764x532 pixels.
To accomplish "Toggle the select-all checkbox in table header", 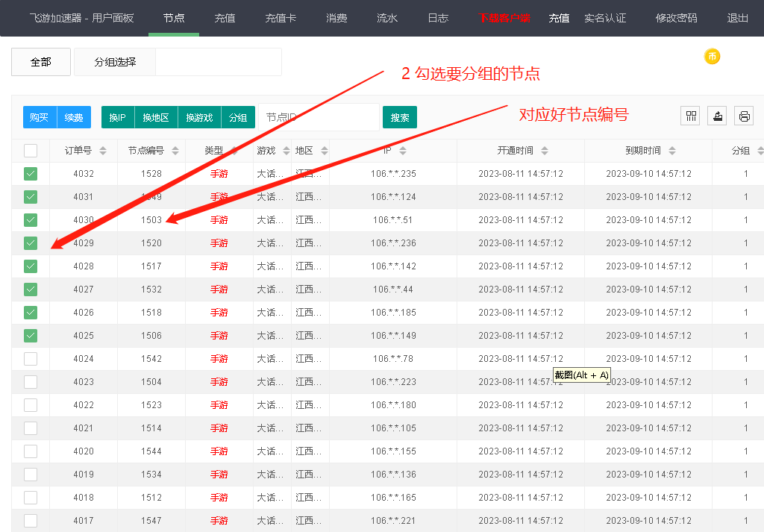I will point(31,150).
